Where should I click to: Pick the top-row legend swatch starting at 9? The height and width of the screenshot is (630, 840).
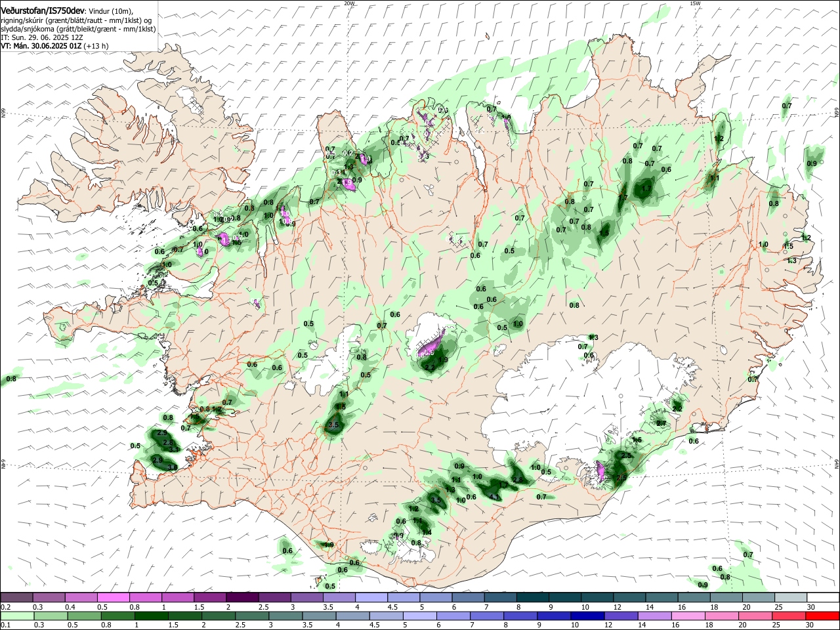click(x=565, y=597)
